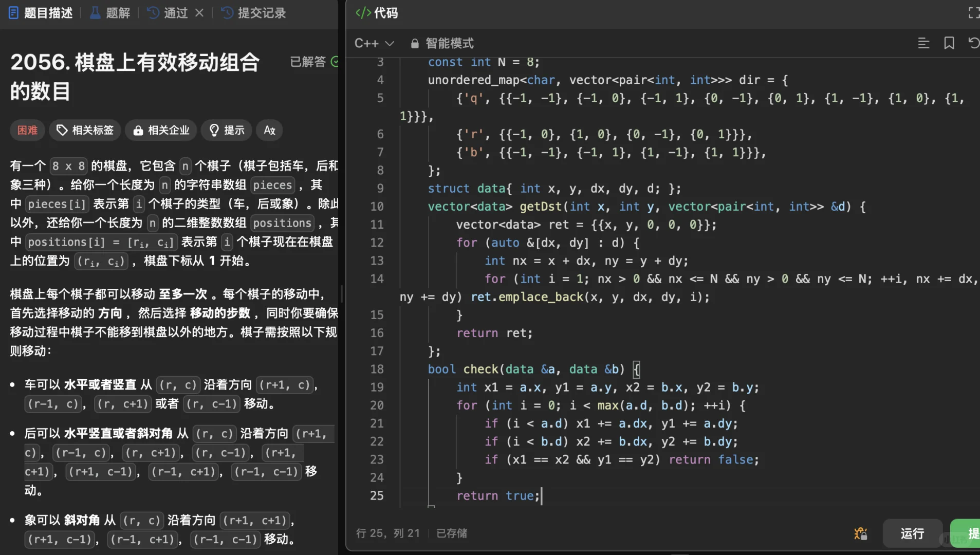Screen dimensions: 980x555
Task: Open the C++ language dropdown
Action: pyautogui.click(x=375, y=43)
